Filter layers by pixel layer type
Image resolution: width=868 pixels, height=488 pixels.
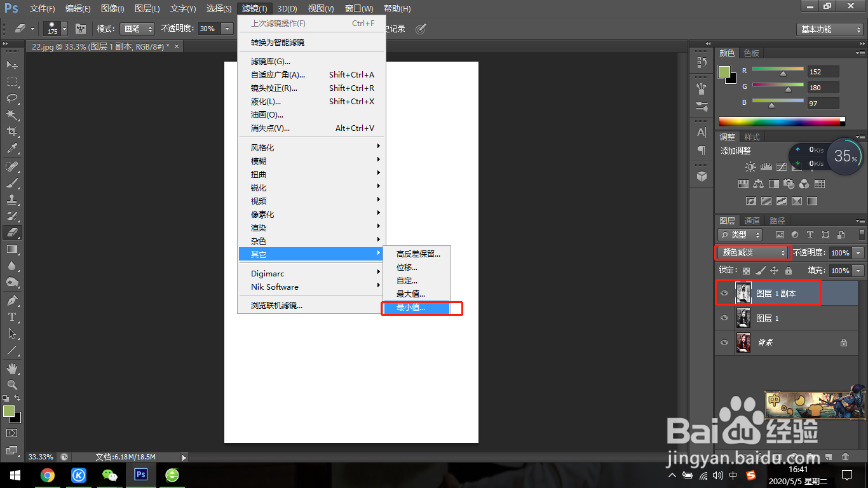click(780, 235)
